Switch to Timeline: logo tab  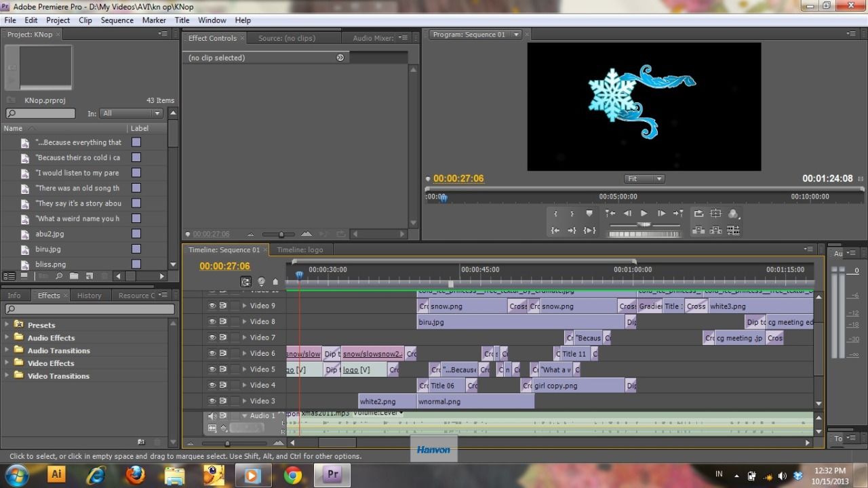click(300, 250)
